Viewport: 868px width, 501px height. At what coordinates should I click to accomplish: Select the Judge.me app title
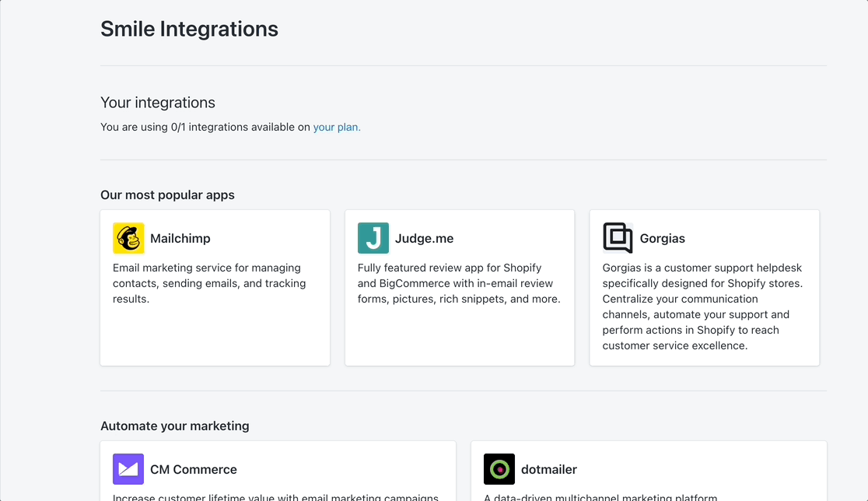point(425,238)
